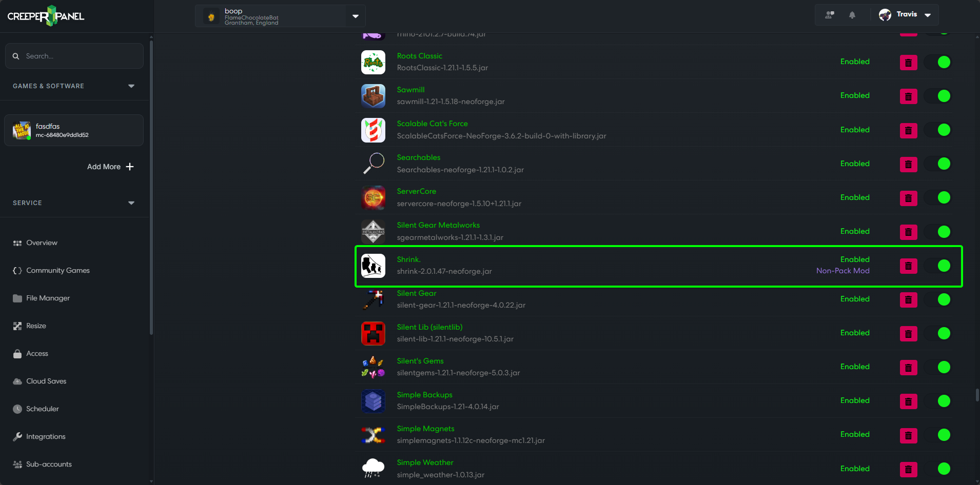The width and height of the screenshot is (980, 485).
Task: Click the CreeperPanel logo
Action: point(46,16)
